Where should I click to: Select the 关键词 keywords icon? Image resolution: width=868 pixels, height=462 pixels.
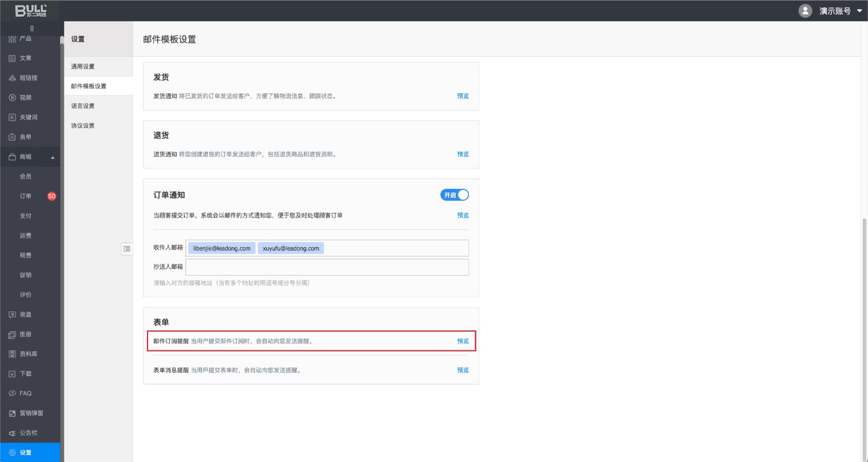pyautogui.click(x=12, y=118)
